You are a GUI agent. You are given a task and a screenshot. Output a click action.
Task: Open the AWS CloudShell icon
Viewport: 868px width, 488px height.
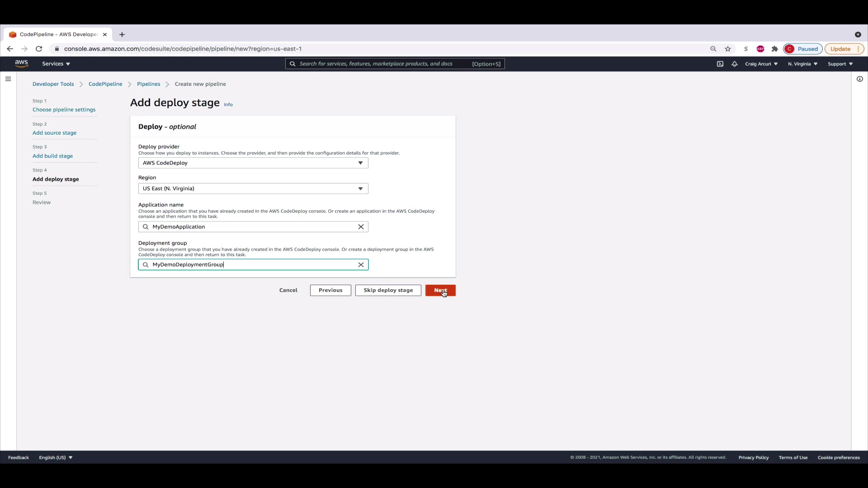(720, 64)
